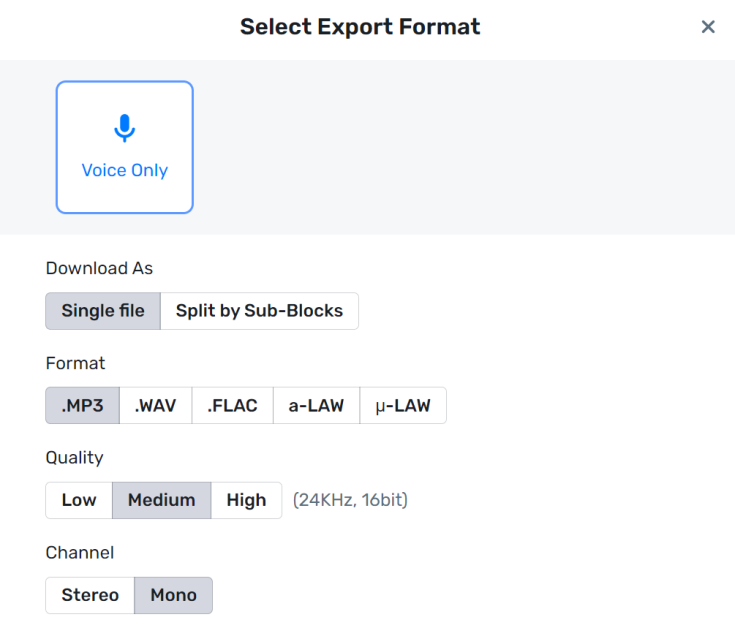The image size is (735, 628).
Task: Click the (24KHz, 16bit) quality info text
Action: [x=350, y=500]
